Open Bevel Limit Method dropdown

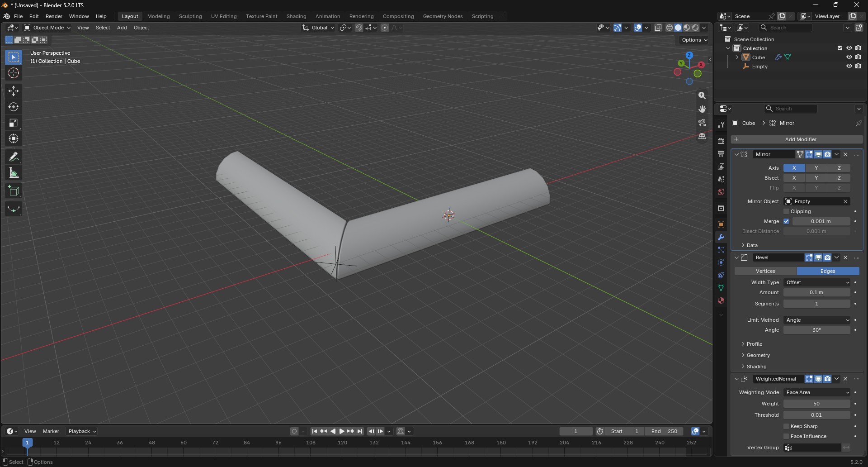(817, 320)
